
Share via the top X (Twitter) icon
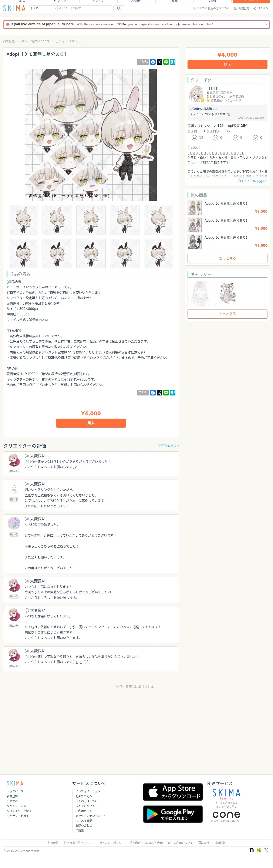coord(159,62)
